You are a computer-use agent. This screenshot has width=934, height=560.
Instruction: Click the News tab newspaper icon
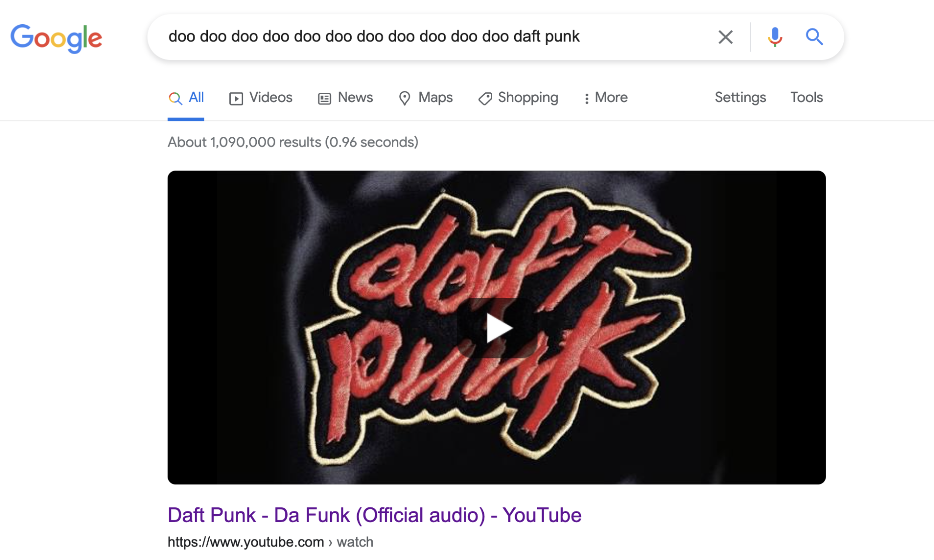click(324, 98)
